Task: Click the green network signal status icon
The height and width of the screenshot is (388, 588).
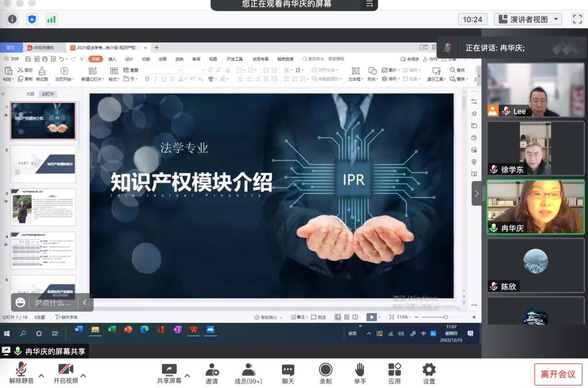Action: 52,19
